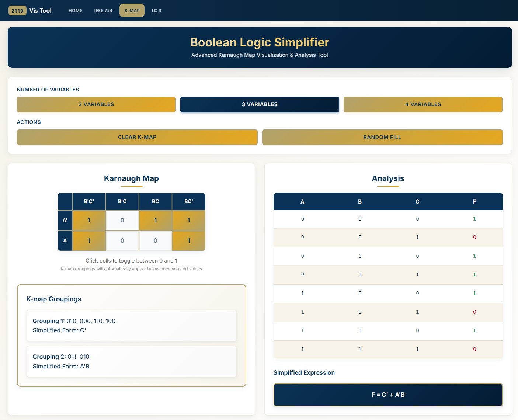Viewport: 518px width, 420px height.
Task: Choose the 2 Variables option
Action: click(96, 104)
